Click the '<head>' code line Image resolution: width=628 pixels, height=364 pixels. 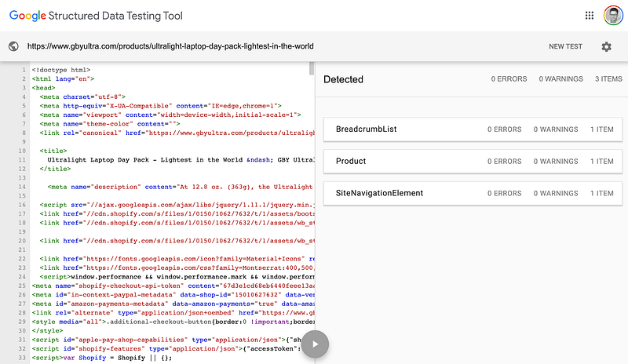coord(44,88)
